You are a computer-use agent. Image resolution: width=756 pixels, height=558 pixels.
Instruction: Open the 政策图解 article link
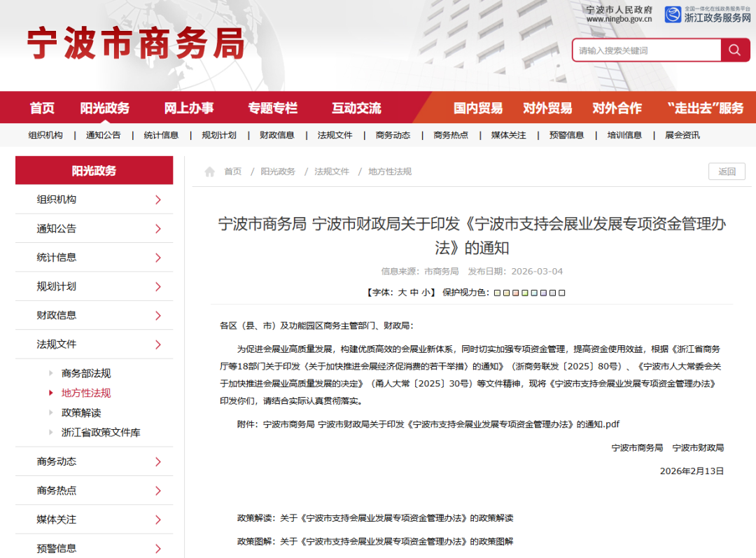click(396, 542)
